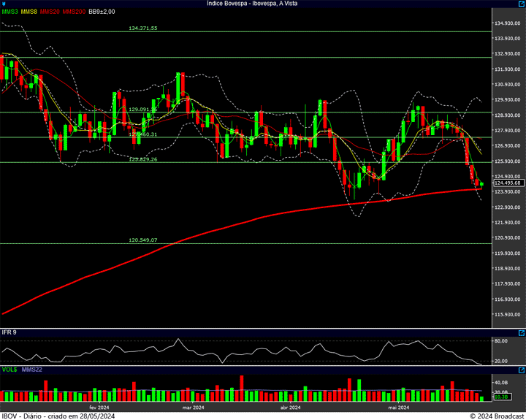The image size is (526, 420).
Task: Select the MMS8 moving average label
Action: coord(29,12)
